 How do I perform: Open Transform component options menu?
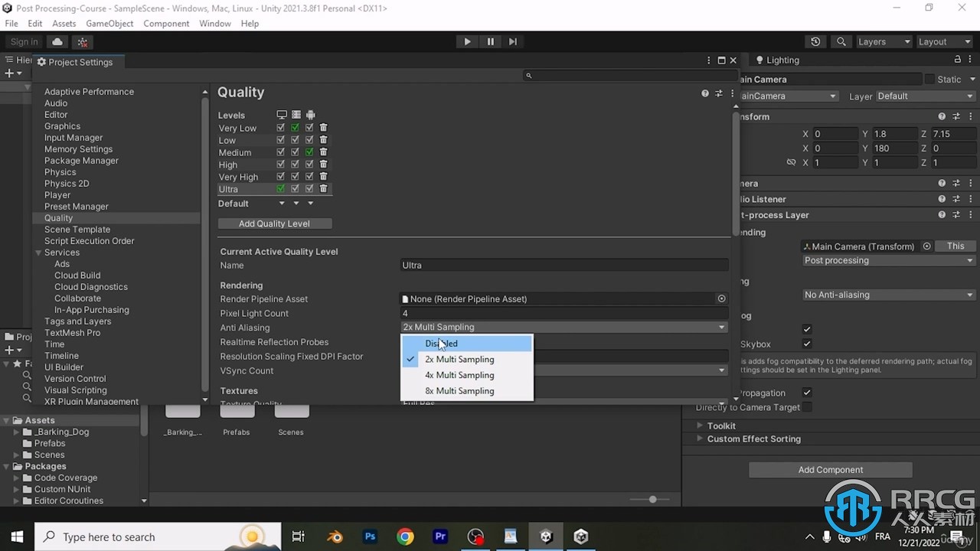pos(971,116)
